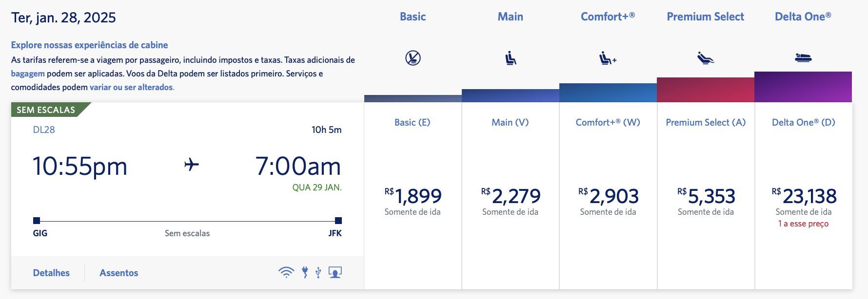The width and height of the screenshot is (868, 299).
Task: Click the Delta One purple header banner
Action: pos(803,87)
